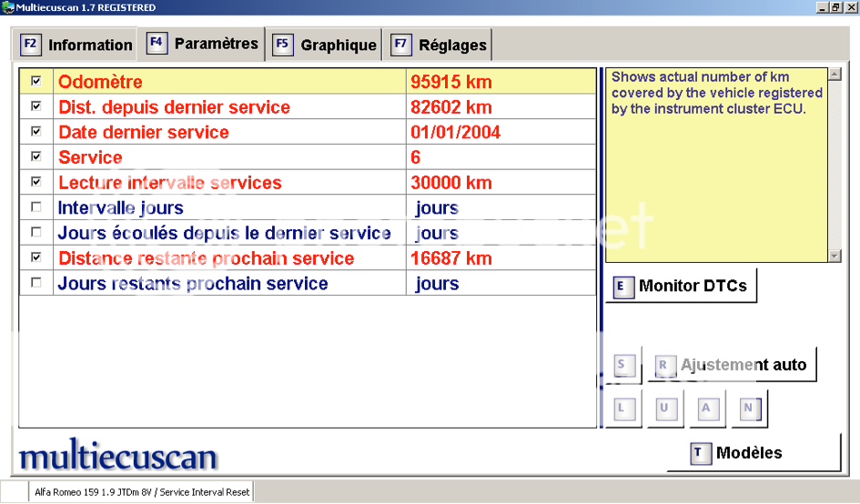
Task: Enable Jours restants prochain service checkbox
Action: pos(36,282)
